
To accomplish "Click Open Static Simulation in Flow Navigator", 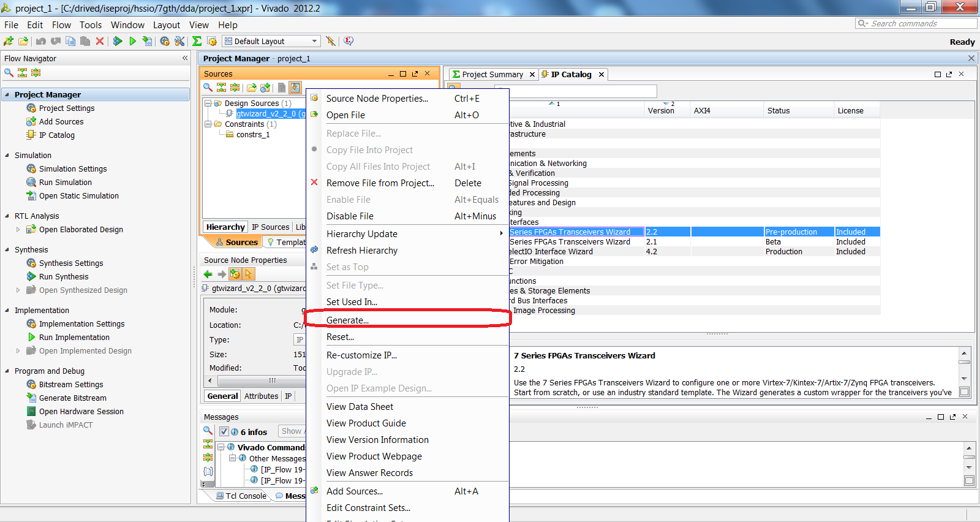I will (79, 195).
